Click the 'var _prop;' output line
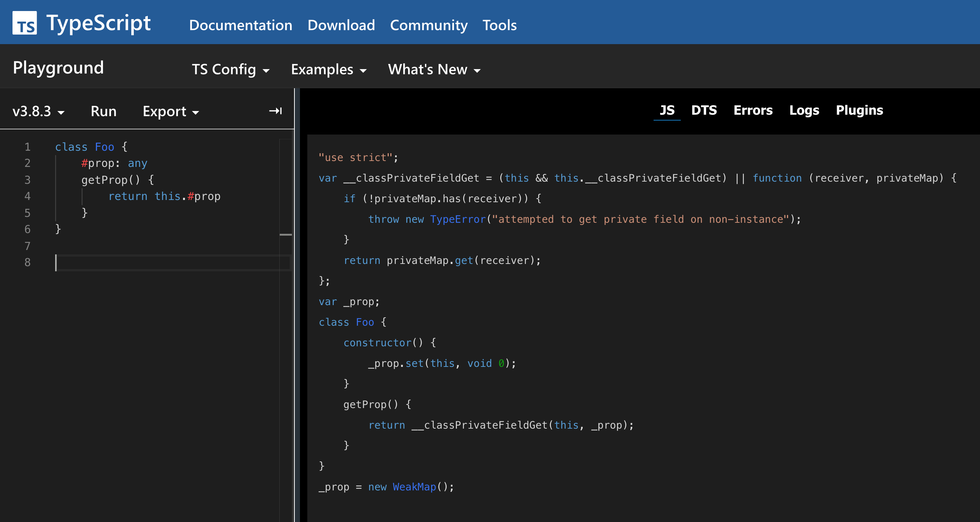Screen dimensions: 980x522 point(349,302)
